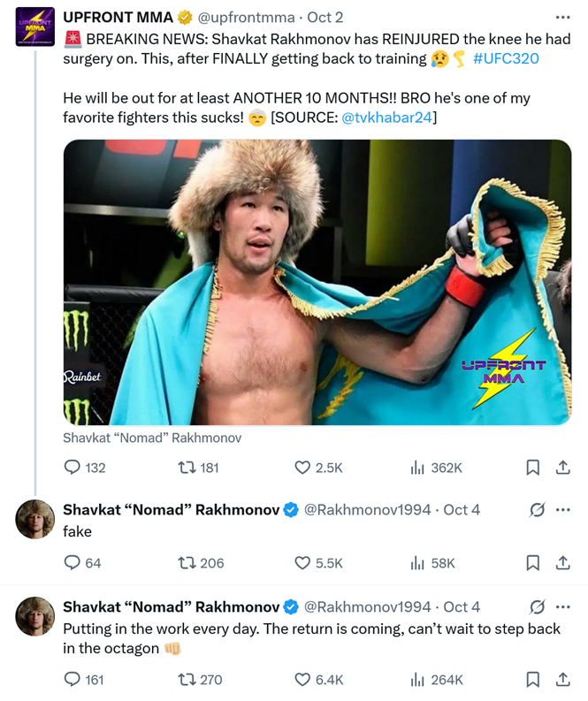Bookmark the UPFRONT MMA post

pos(533,468)
